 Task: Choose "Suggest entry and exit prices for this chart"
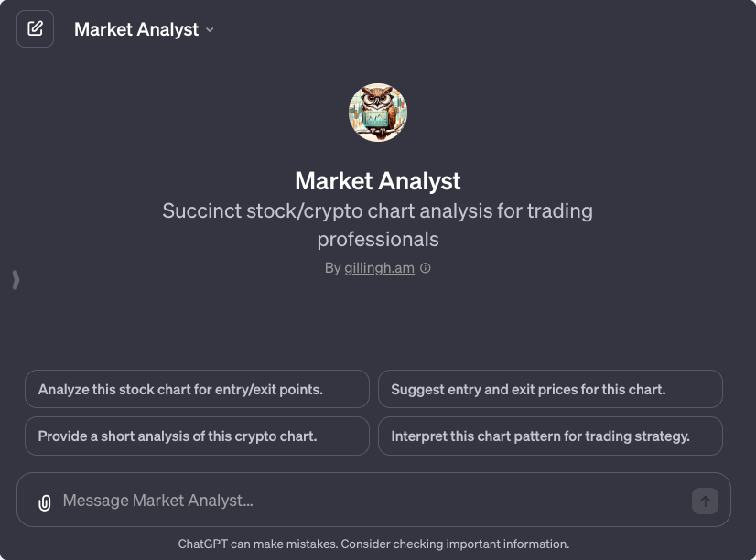(550, 389)
